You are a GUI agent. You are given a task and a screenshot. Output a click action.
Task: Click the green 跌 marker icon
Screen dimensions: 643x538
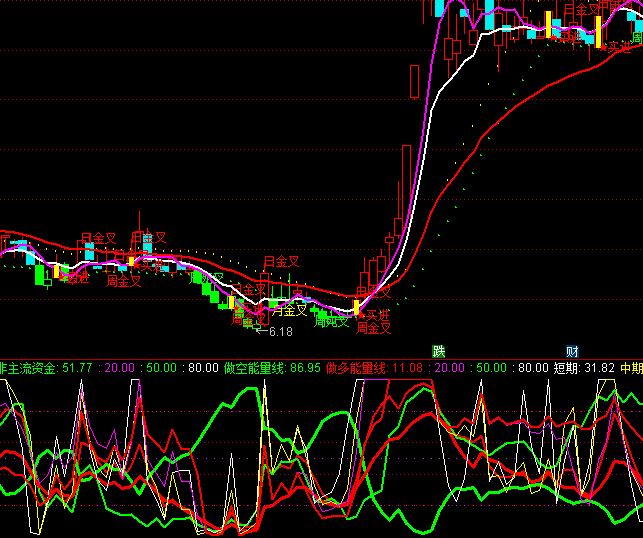pyautogui.click(x=438, y=351)
